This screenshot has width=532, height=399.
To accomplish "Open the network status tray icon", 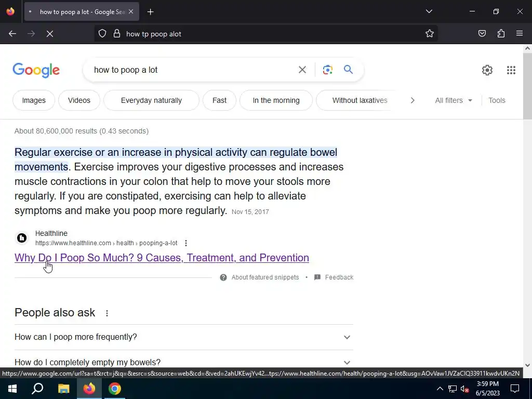I will click(x=453, y=389).
